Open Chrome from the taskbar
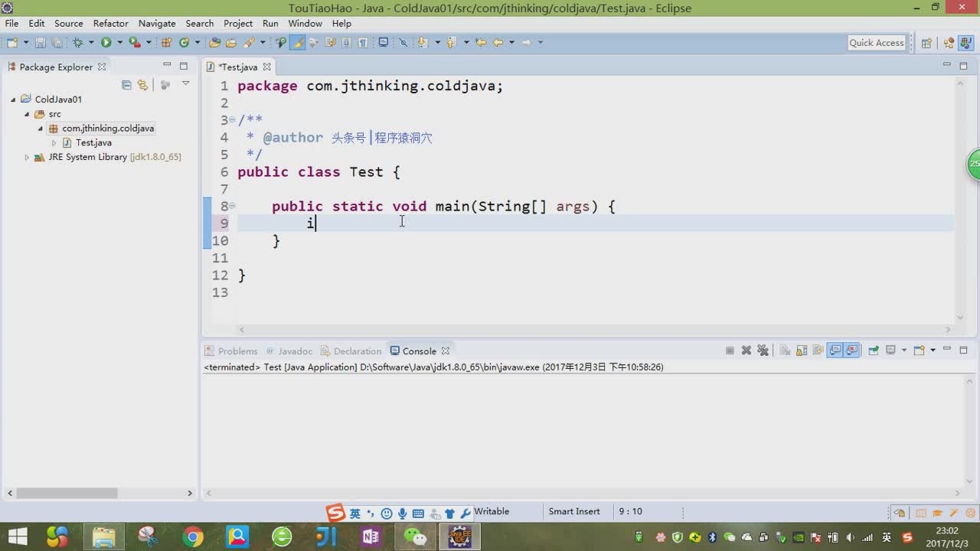The height and width of the screenshot is (551, 980). [x=193, y=536]
